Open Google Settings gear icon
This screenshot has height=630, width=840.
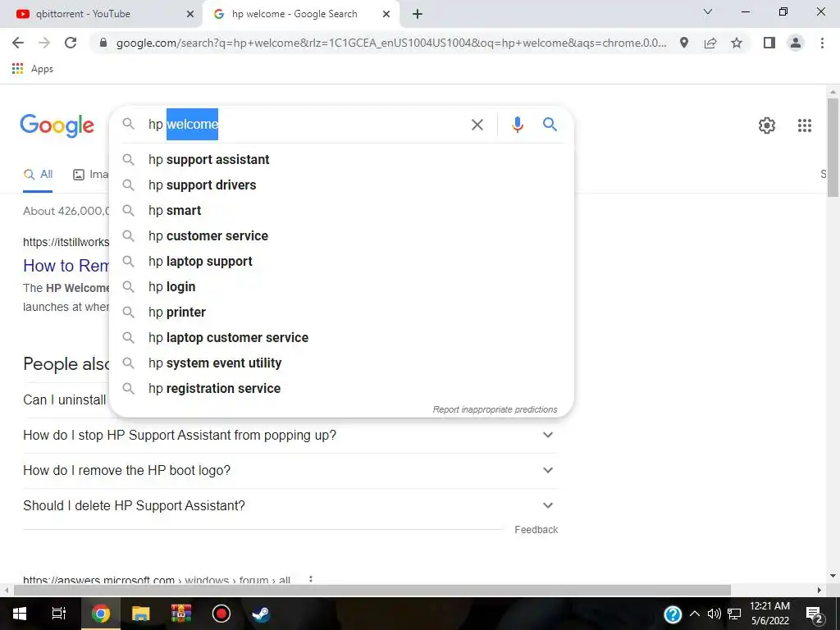coord(767,126)
